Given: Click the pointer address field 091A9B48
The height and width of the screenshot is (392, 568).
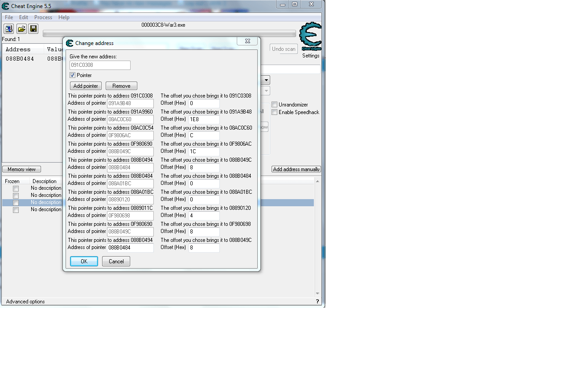Looking at the screenshot, I should point(131,103).
